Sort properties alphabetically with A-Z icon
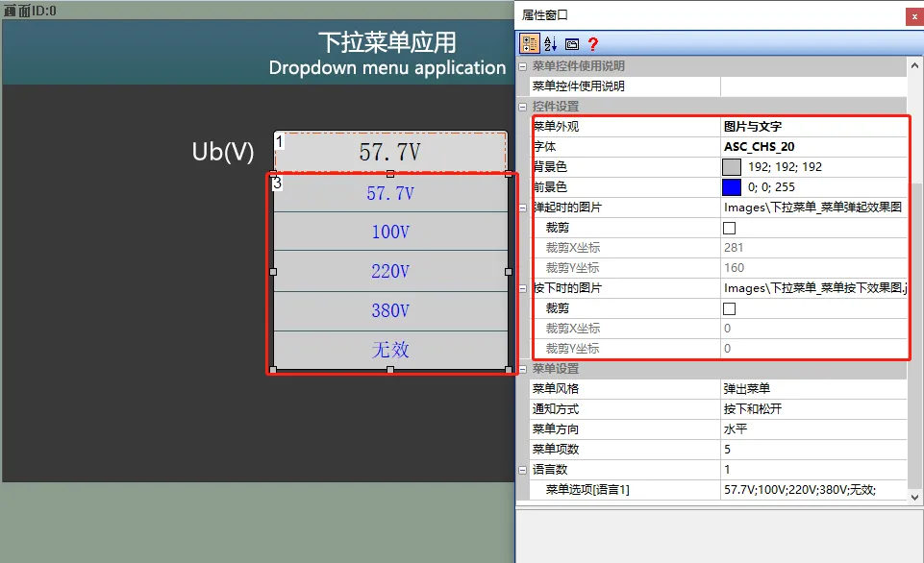Screen dimensions: 924x563 click(550, 43)
